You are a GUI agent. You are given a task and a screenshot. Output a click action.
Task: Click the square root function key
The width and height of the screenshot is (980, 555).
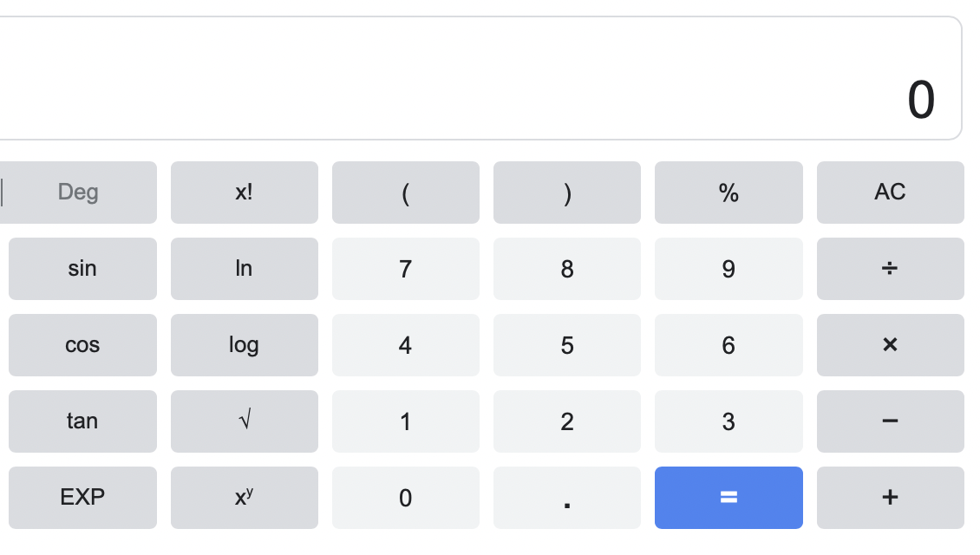(244, 421)
